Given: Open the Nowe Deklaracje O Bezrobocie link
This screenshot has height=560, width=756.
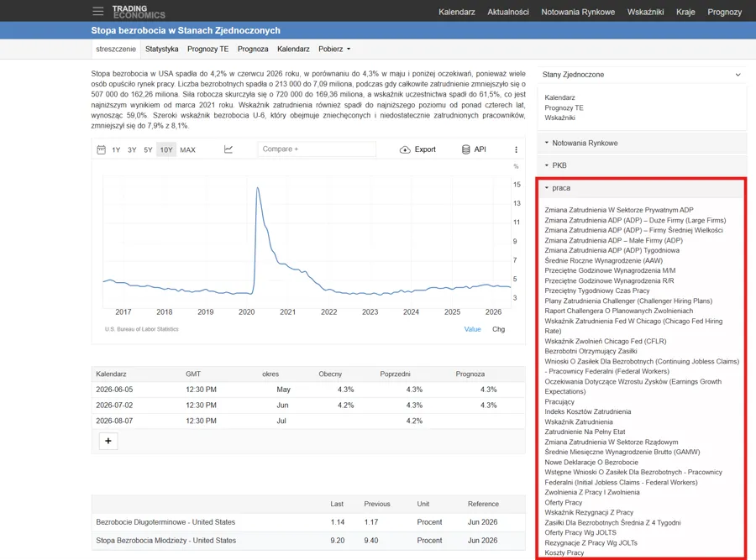Looking at the screenshot, I should point(591,462).
